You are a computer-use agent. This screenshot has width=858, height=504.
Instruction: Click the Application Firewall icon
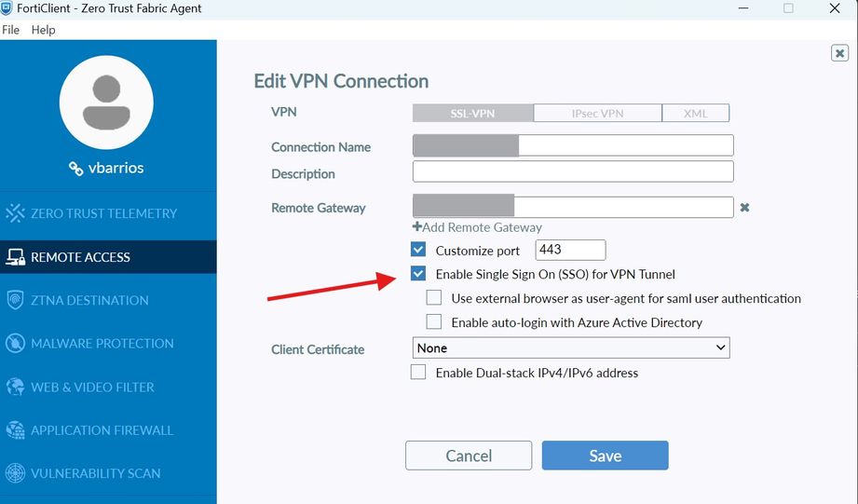15,430
